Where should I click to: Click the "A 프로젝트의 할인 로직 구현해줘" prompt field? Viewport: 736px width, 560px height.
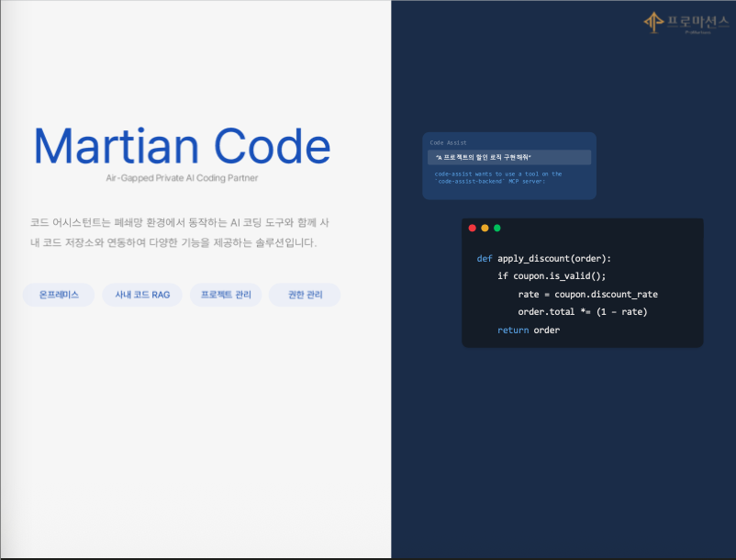click(x=508, y=158)
